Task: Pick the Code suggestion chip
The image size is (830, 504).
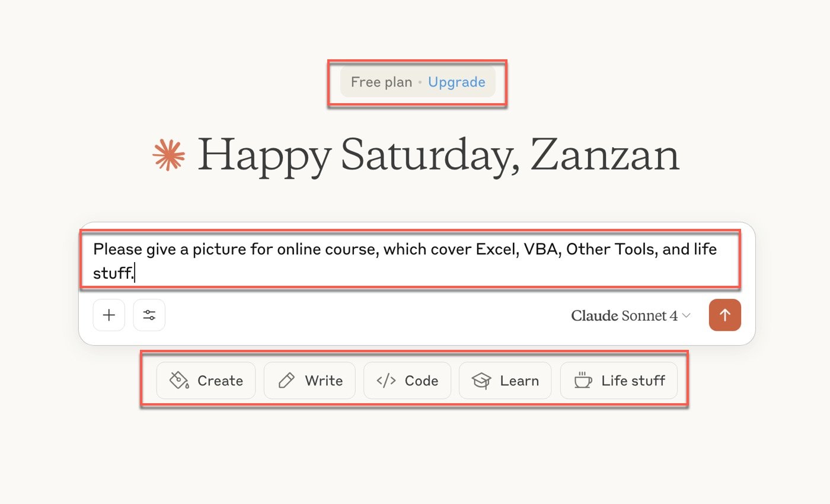Action: pos(407,380)
